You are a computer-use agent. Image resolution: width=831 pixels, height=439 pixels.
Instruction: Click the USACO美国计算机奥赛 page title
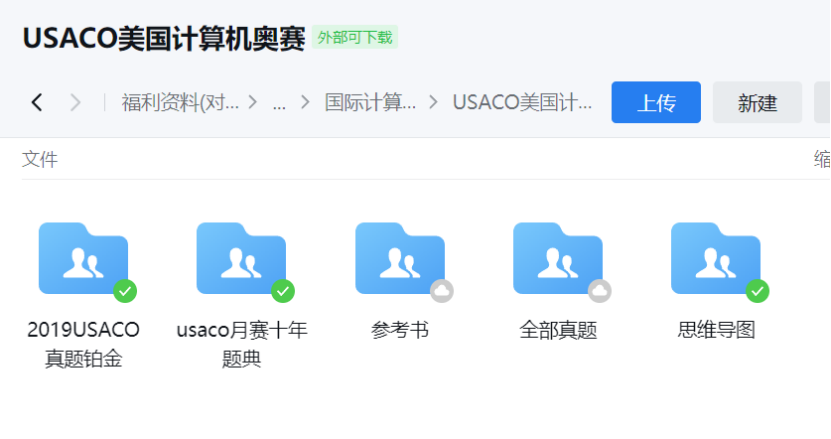[x=164, y=38]
